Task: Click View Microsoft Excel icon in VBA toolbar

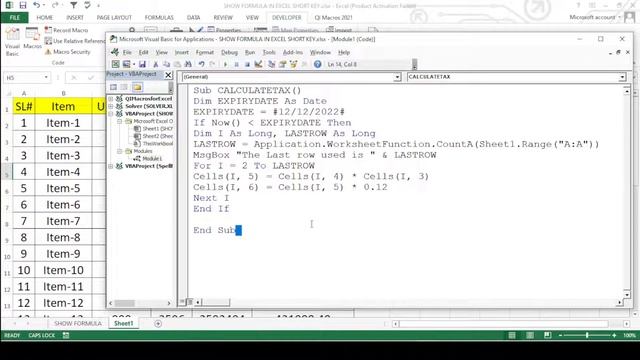Action: pos(116,64)
